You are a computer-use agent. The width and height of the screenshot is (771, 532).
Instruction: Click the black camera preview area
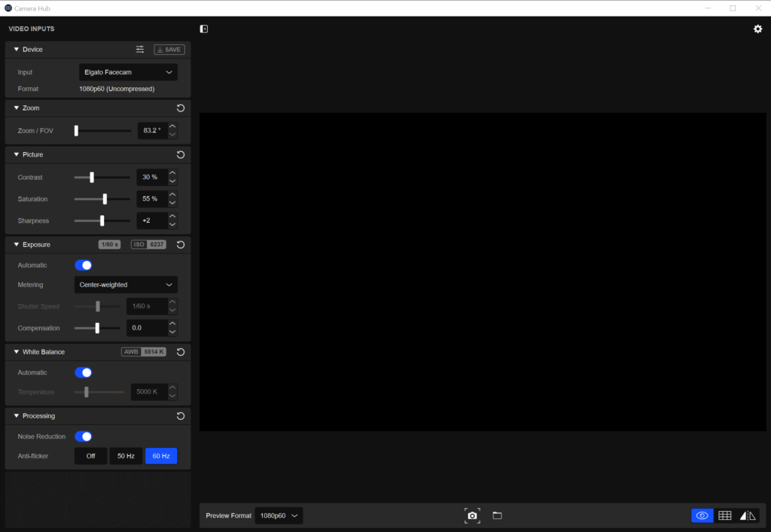(483, 272)
